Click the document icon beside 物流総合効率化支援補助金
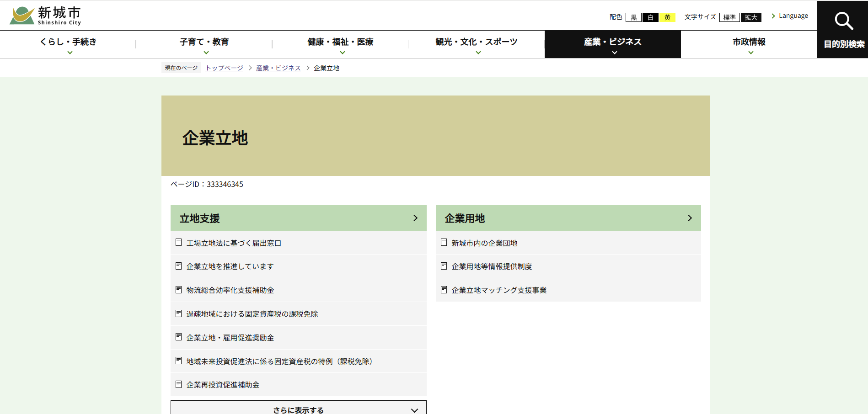Viewport: 868px width, 414px height. pyautogui.click(x=178, y=290)
